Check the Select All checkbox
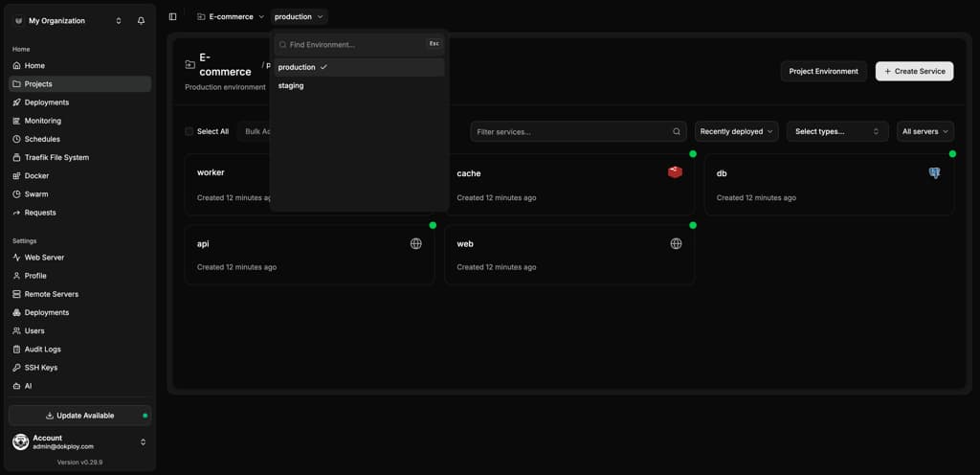 [x=189, y=131]
